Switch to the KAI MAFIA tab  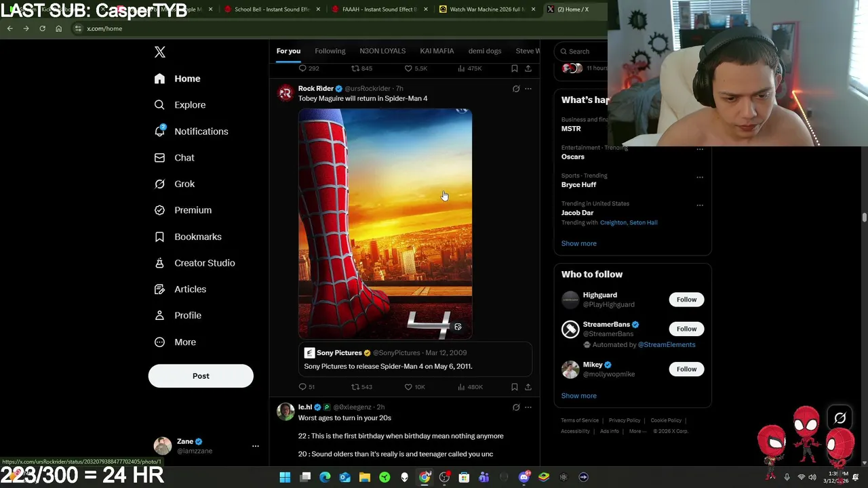pos(437,51)
